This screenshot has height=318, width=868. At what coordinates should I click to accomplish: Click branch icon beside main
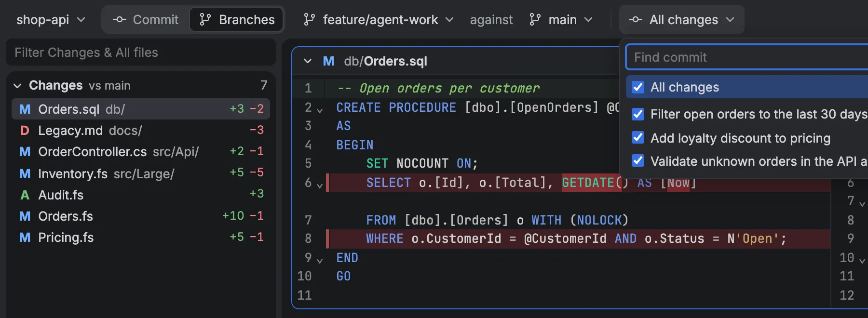click(x=535, y=20)
